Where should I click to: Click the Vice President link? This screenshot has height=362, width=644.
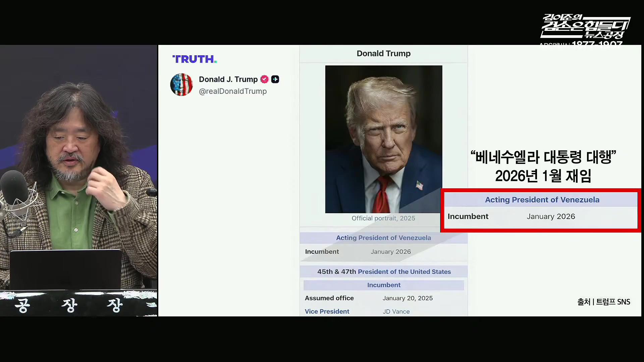coord(327,311)
